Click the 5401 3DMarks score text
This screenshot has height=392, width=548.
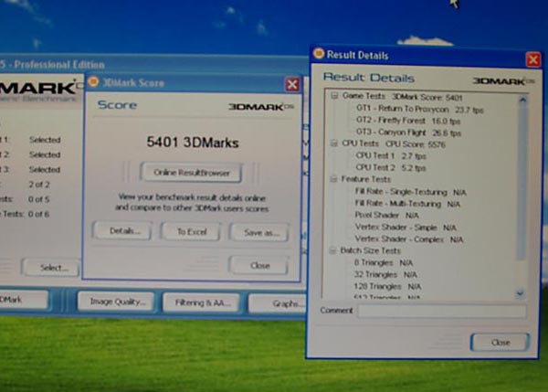pyautogui.click(x=193, y=143)
